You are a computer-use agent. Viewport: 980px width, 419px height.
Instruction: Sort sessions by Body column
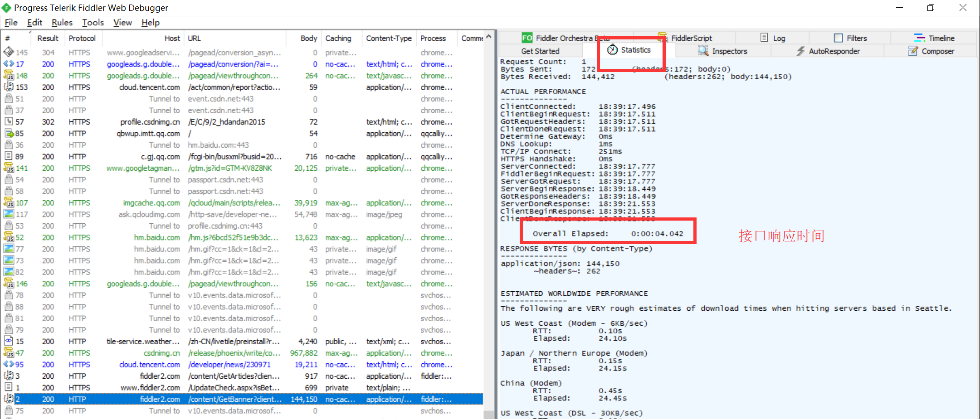[x=304, y=39]
